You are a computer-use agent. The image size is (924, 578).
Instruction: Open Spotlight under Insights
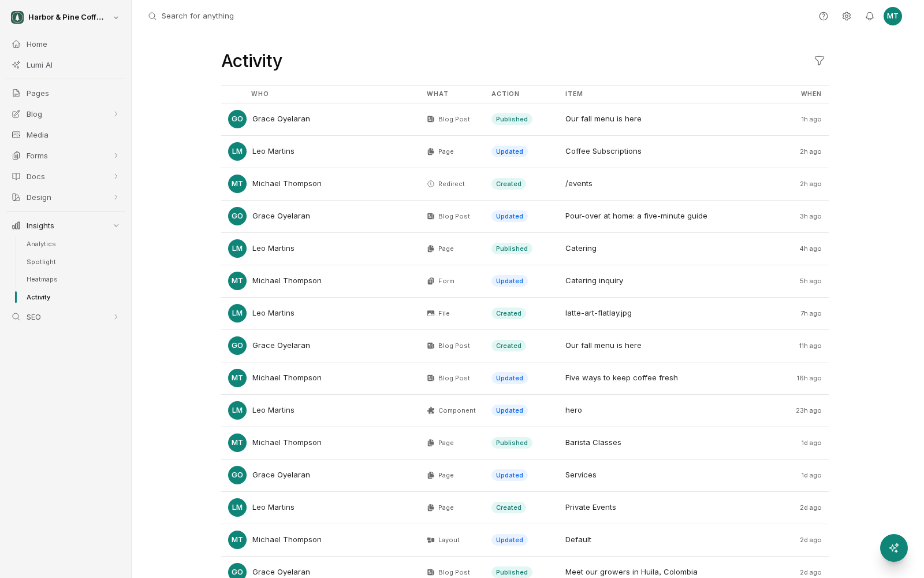pos(41,262)
